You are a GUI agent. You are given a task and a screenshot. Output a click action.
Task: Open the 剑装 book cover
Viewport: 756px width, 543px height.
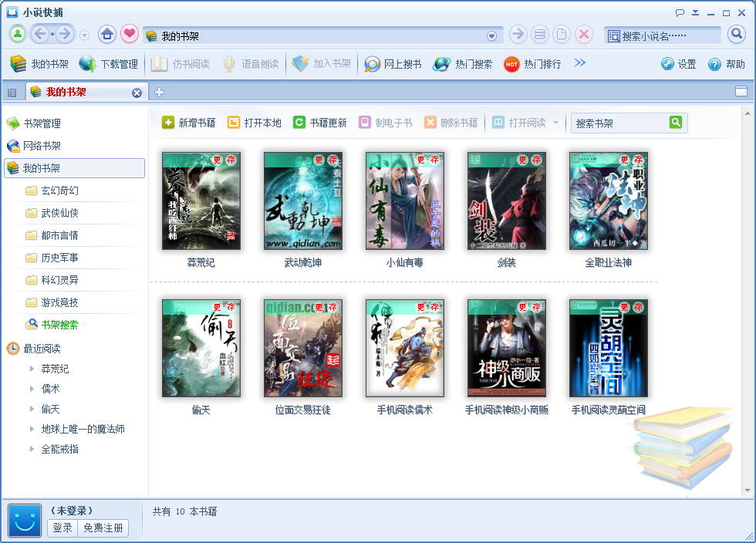pos(506,201)
